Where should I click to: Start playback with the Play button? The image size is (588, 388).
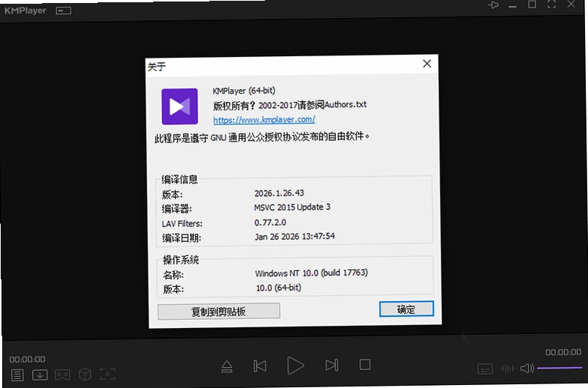pos(295,366)
